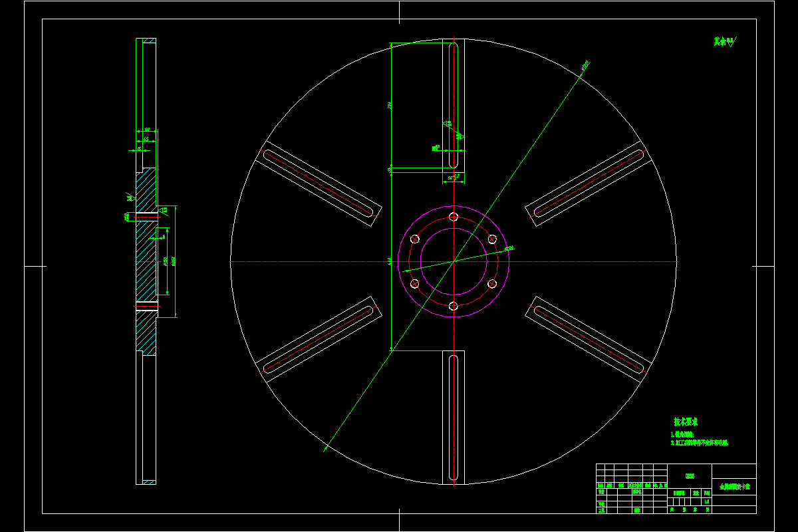Select the slot width dimension below top slot
The width and height of the screenshot is (798, 532).
click(454, 177)
